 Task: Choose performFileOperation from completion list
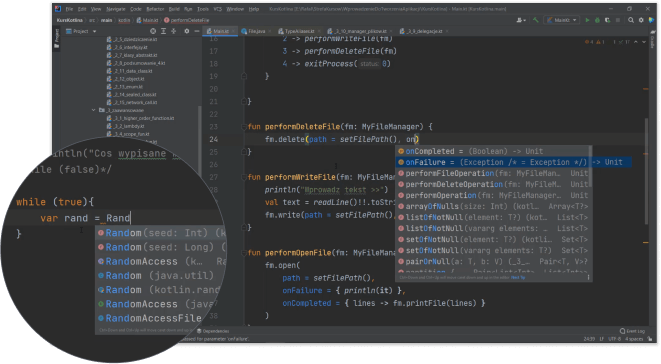point(493,173)
